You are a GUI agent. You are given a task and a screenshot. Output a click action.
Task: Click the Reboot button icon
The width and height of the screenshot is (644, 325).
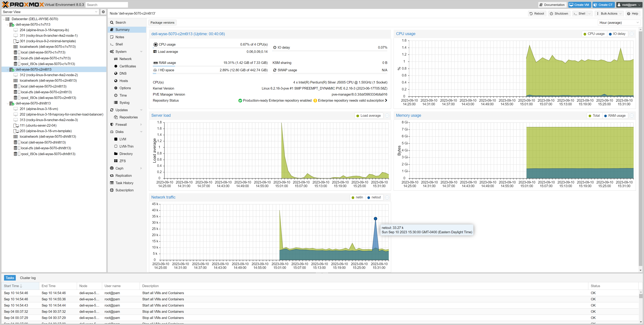coord(531,14)
